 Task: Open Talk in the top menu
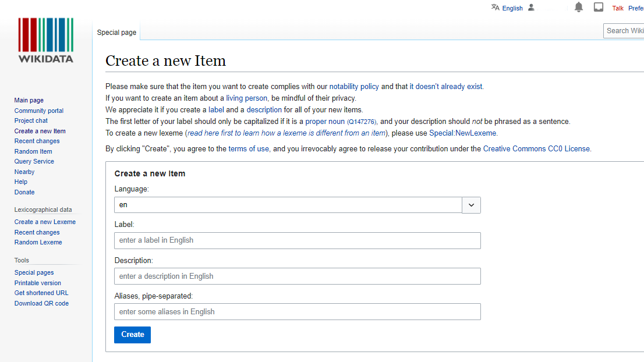click(x=617, y=8)
